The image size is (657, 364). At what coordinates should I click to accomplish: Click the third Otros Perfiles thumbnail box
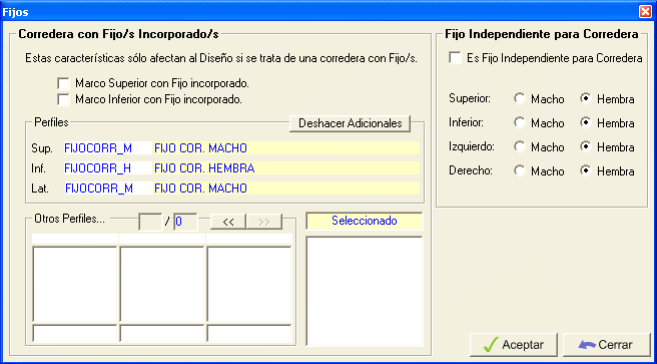tap(249, 284)
